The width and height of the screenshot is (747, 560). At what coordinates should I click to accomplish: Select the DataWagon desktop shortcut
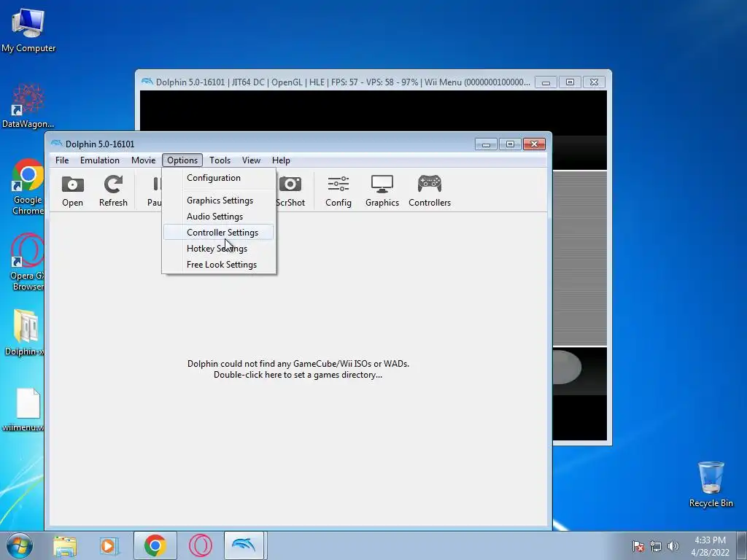(x=28, y=106)
